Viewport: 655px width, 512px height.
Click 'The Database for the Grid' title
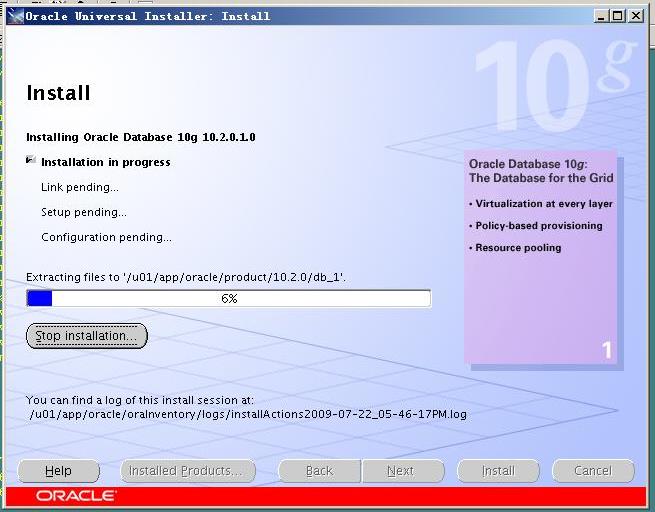(541, 178)
